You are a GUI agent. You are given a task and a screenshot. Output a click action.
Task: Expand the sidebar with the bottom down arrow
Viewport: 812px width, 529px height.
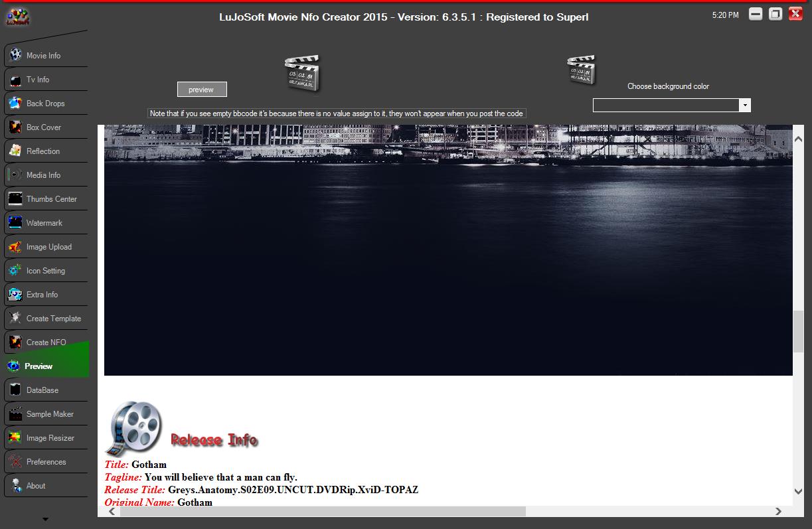pyautogui.click(x=45, y=519)
